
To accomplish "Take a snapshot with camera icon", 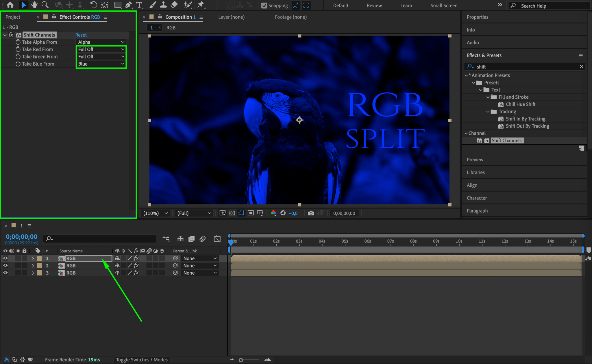I will pos(311,213).
